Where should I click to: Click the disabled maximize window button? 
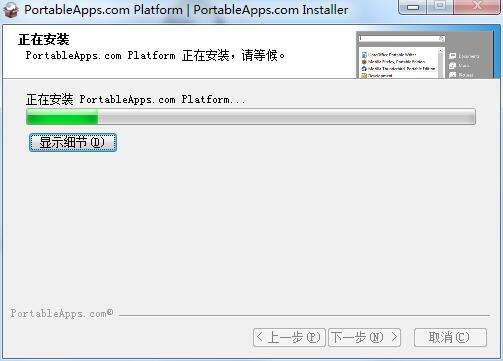(440, 7)
